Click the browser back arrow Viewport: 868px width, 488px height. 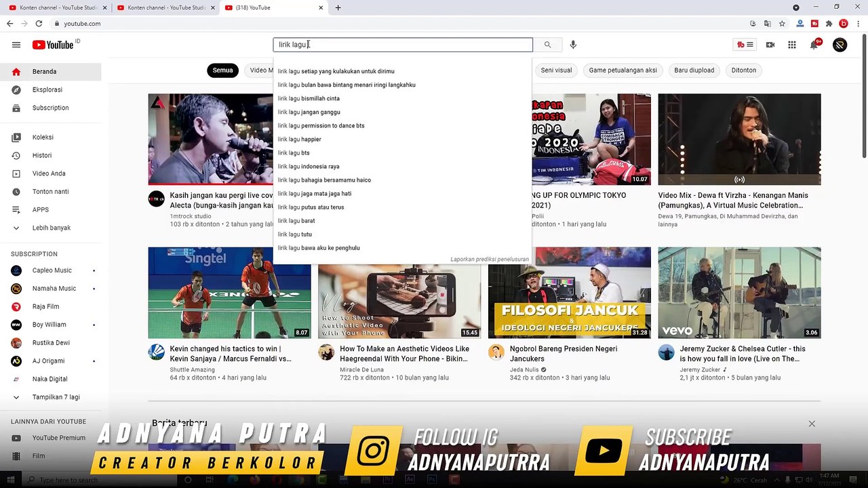(x=9, y=24)
